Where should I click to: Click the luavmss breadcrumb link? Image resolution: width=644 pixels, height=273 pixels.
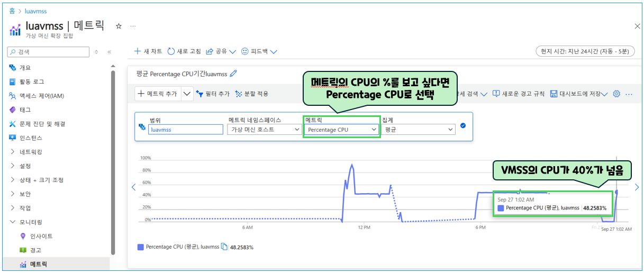35,11
